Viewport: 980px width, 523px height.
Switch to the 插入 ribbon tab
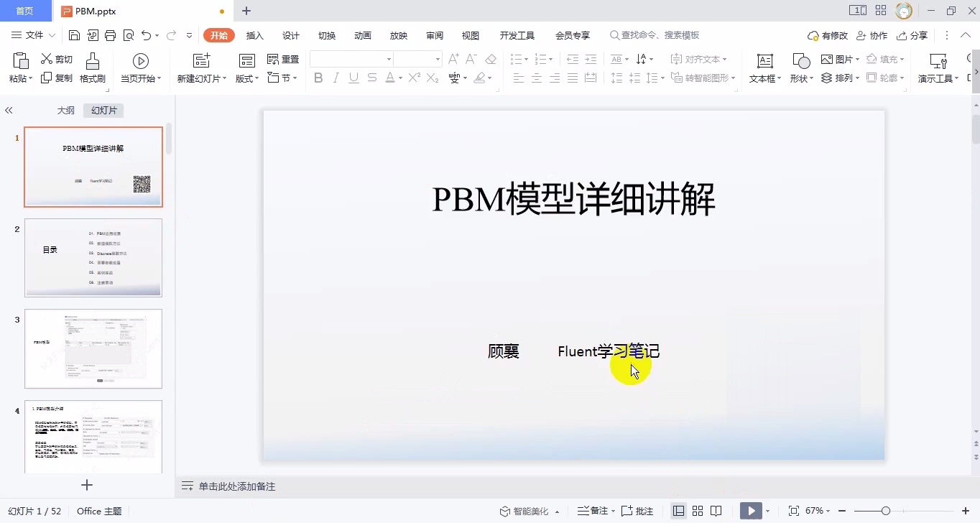(254, 34)
